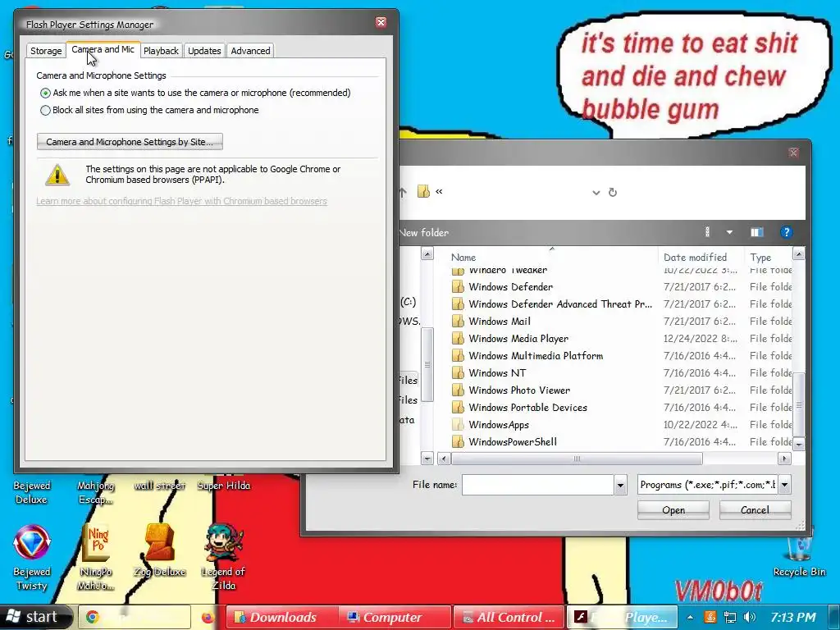Open the Recycle Bin
The image size is (840, 630).
click(x=799, y=554)
